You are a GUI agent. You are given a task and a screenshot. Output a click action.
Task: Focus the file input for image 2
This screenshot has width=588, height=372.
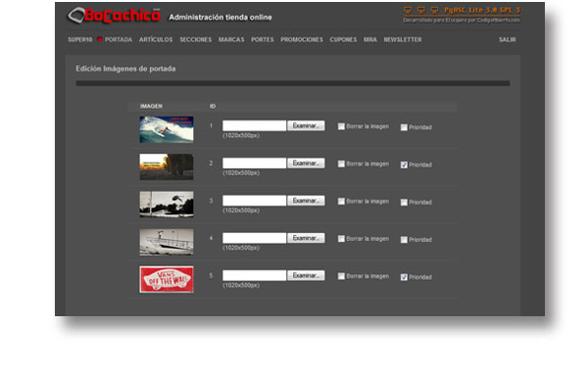(254, 163)
